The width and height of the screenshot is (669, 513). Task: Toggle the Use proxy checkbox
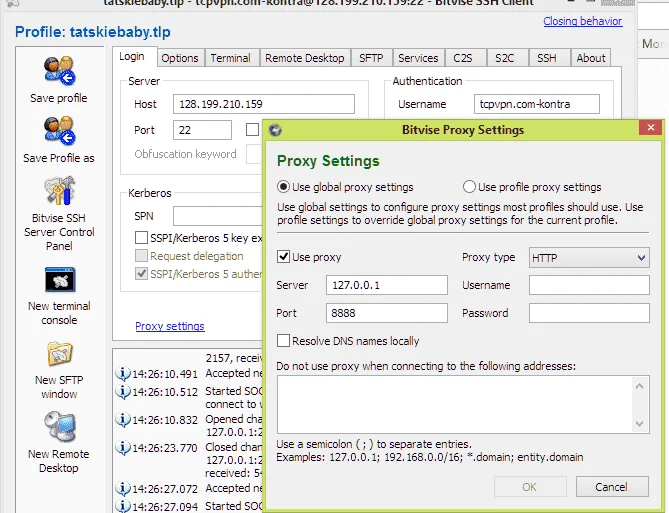[283, 257]
